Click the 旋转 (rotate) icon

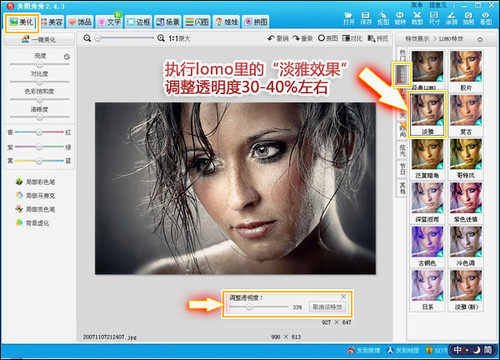[x=400, y=15]
